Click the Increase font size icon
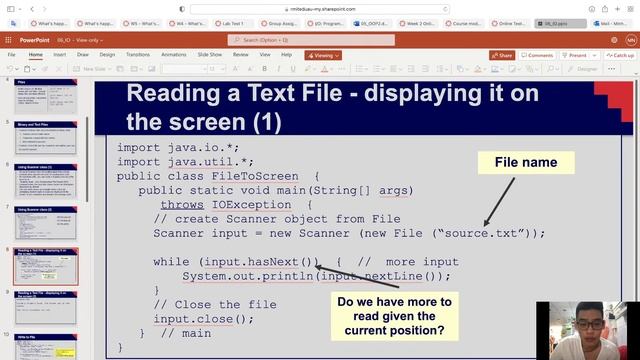The height and width of the screenshot is (360, 640). point(236,69)
